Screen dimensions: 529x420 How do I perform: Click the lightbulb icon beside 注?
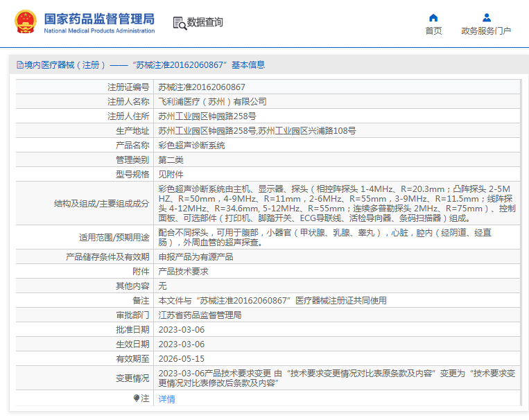pos(137,398)
